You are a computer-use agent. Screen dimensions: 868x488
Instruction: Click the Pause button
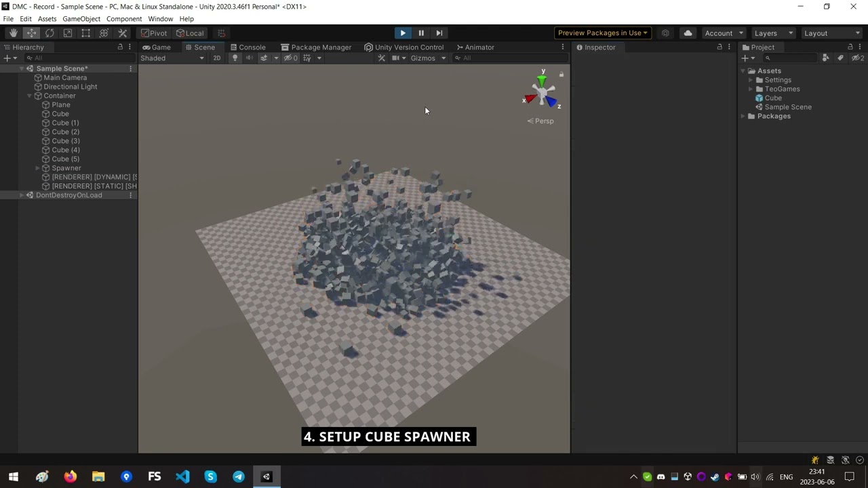point(421,33)
